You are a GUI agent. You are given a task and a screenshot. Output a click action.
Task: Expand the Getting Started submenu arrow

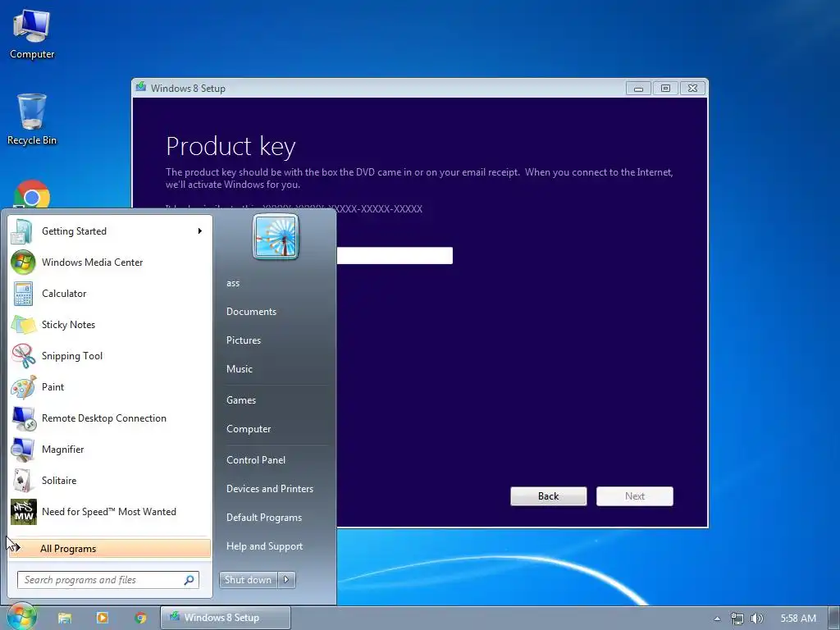click(x=200, y=231)
